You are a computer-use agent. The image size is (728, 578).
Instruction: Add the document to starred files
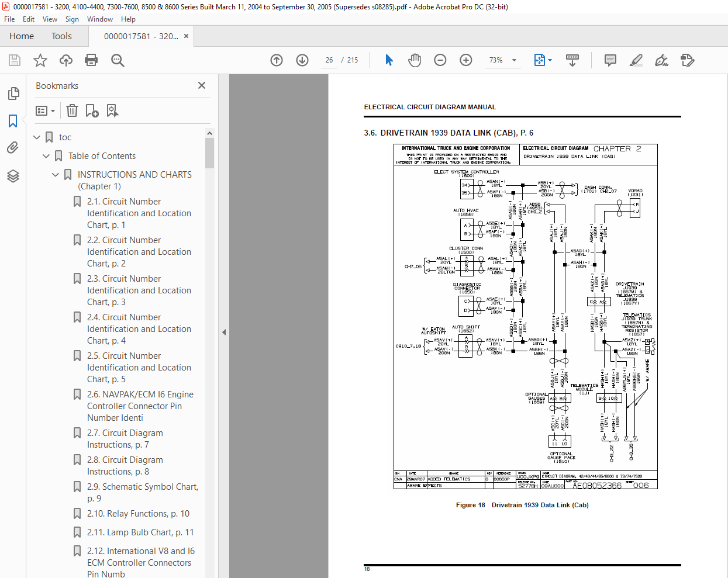(x=40, y=60)
